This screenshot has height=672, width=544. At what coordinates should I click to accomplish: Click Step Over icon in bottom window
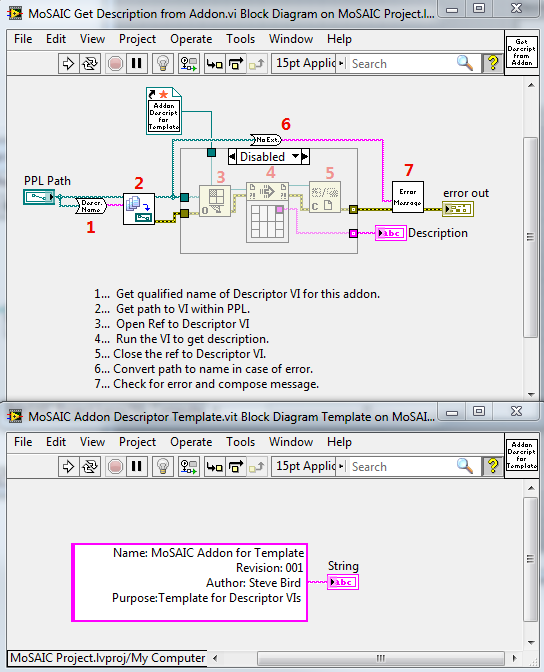pyautogui.click(x=236, y=466)
